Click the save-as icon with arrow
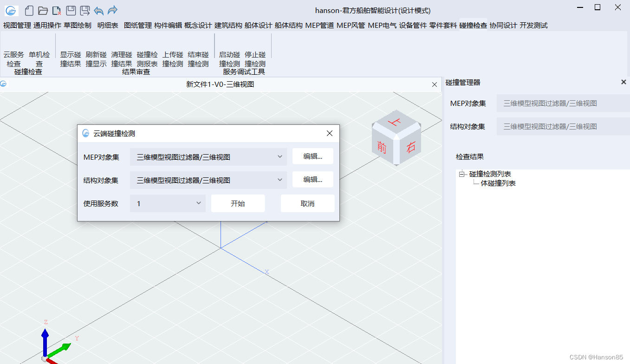The height and width of the screenshot is (364, 630). (84, 10)
